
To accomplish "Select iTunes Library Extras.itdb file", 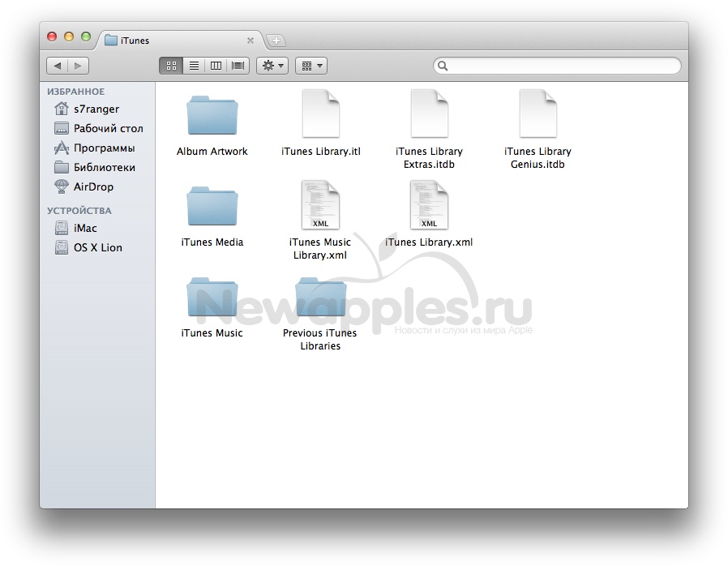I will [429, 115].
